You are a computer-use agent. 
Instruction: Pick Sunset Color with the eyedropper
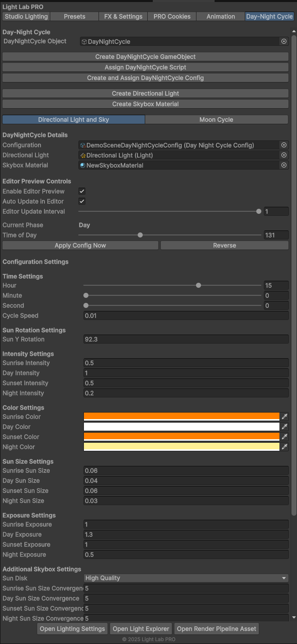pyautogui.click(x=284, y=437)
